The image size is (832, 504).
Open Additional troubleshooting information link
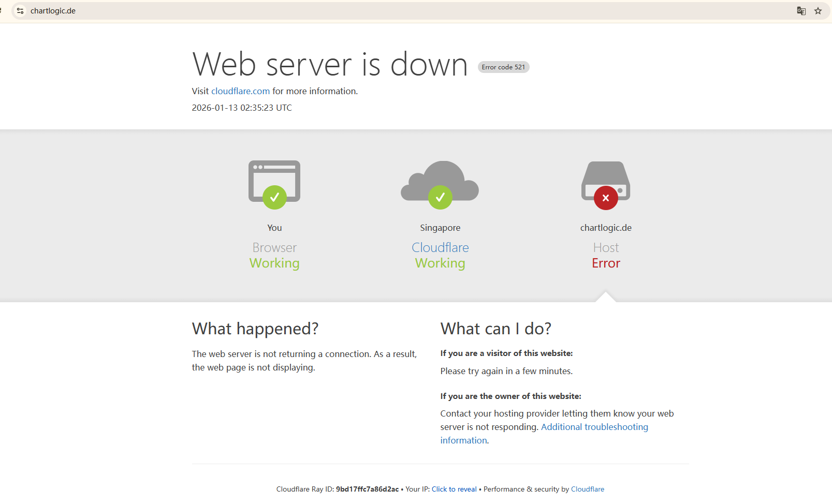point(544,434)
